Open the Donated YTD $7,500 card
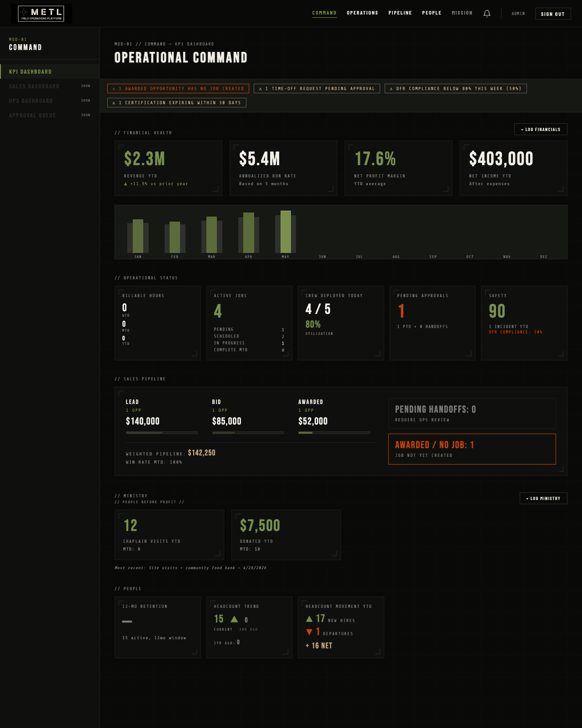The width and height of the screenshot is (582, 728). click(286, 535)
